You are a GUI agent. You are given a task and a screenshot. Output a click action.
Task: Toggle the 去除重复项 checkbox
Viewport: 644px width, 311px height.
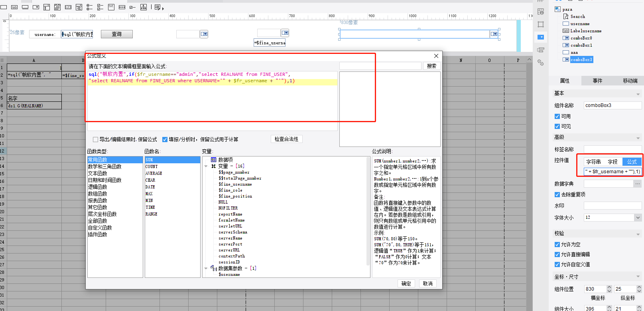pyautogui.click(x=557, y=194)
